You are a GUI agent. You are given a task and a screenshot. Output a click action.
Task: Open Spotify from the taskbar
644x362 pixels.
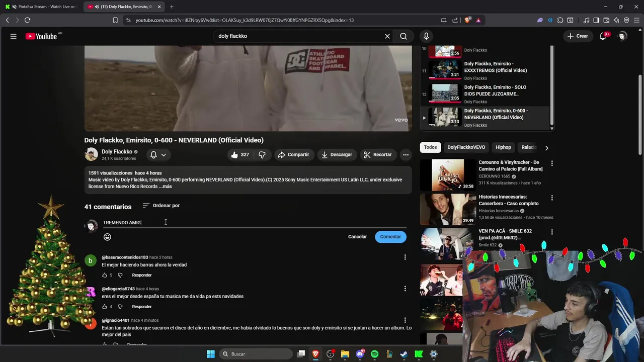coord(374,354)
